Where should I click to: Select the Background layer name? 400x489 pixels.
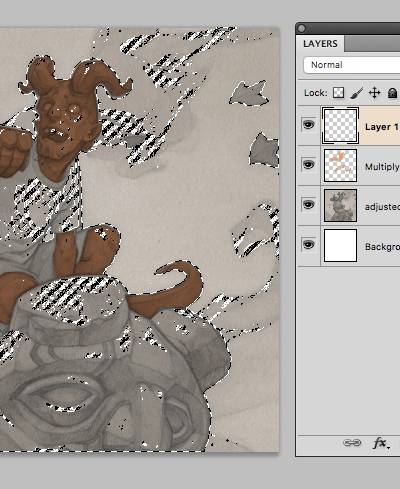pyautogui.click(x=382, y=247)
